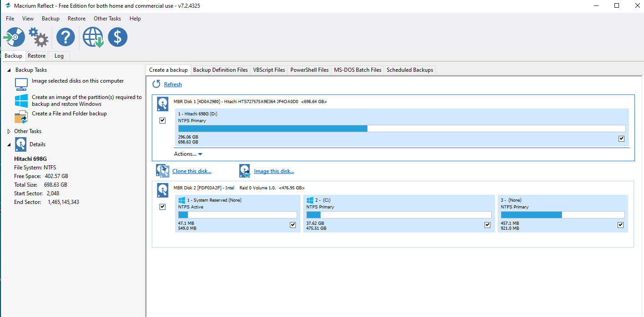Open the Actions dropdown for Disk 1
The height and width of the screenshot is (317, 644).
tap(188, 154)
